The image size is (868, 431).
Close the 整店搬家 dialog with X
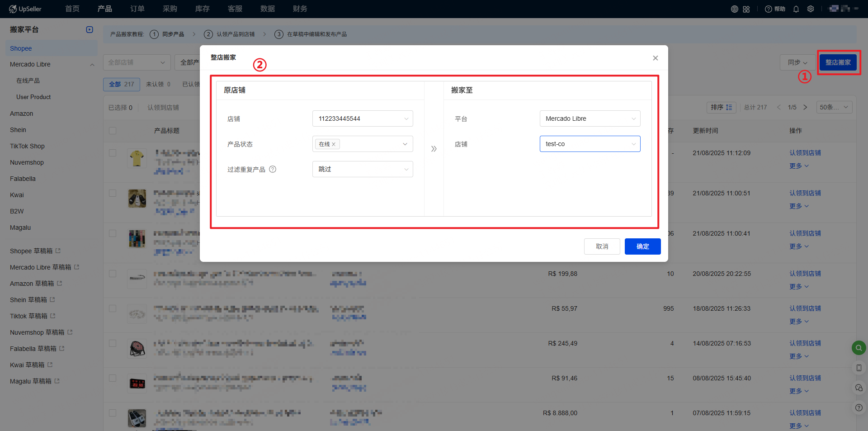tap(656, 58)
